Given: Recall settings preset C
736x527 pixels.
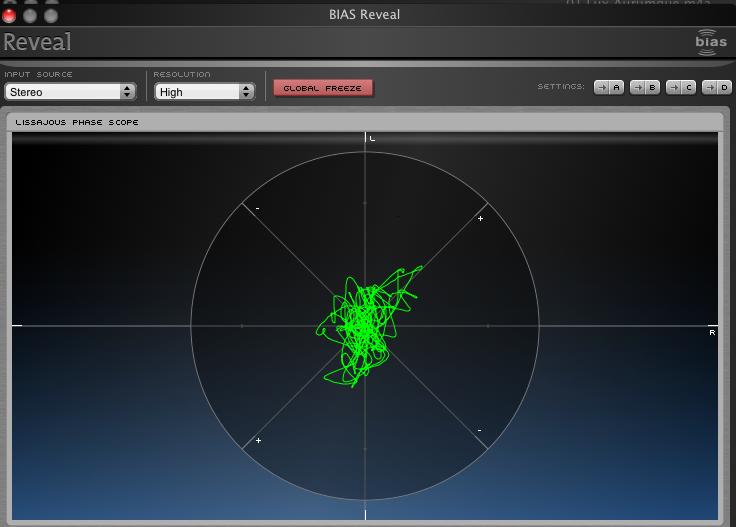Looking at the screenshot, I should [x=689, y=88].
